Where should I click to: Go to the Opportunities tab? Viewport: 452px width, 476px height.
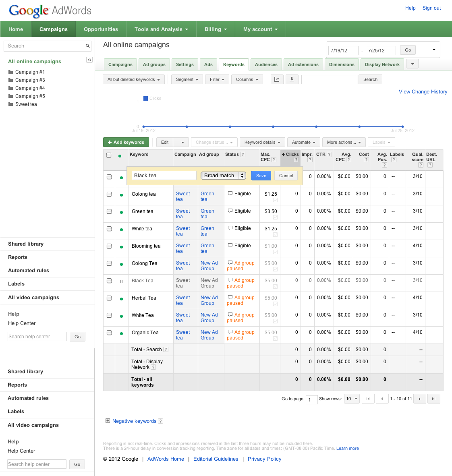tap(101, 29)
